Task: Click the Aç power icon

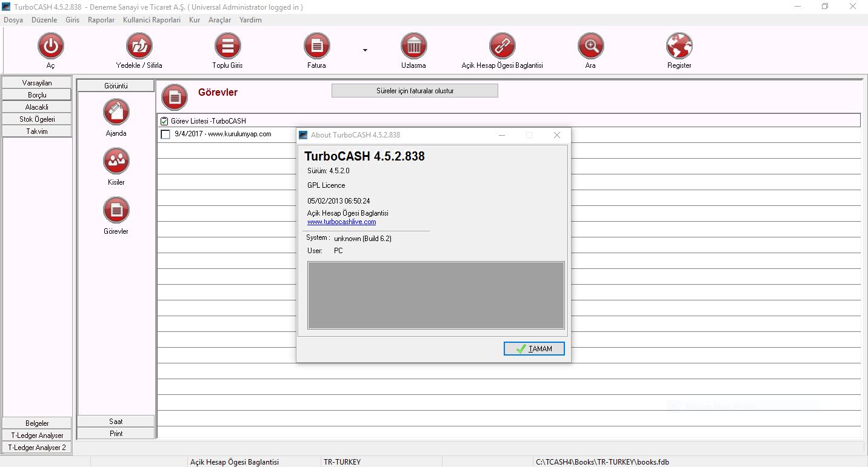Action: pos(50,46)
